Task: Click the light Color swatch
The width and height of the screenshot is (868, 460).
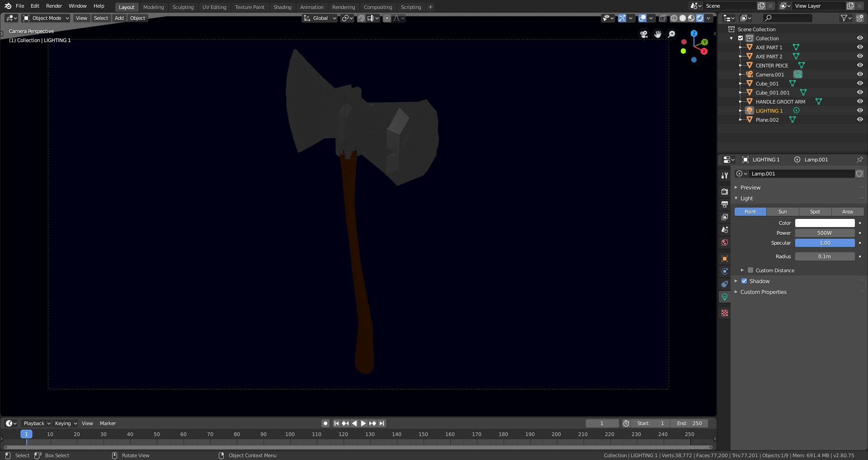Action: [825, 223]
